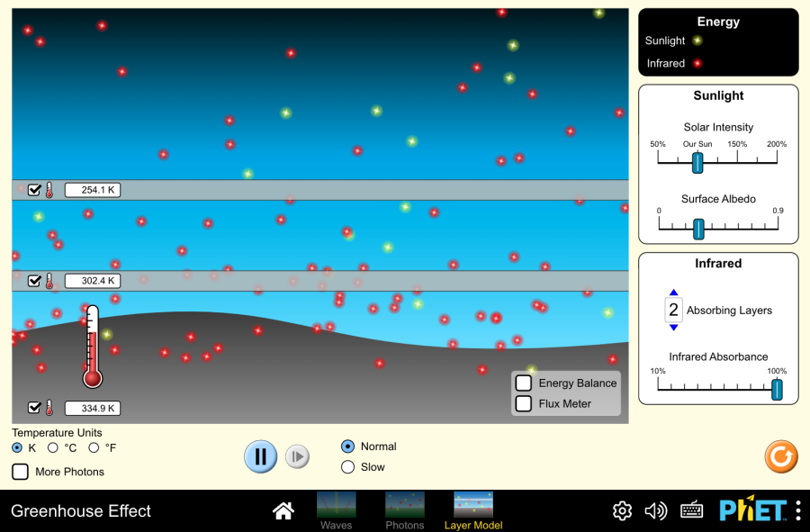Open keyboard shortcuts icon
This screenshot has height=532, width=810.
[x=691, y=511]
